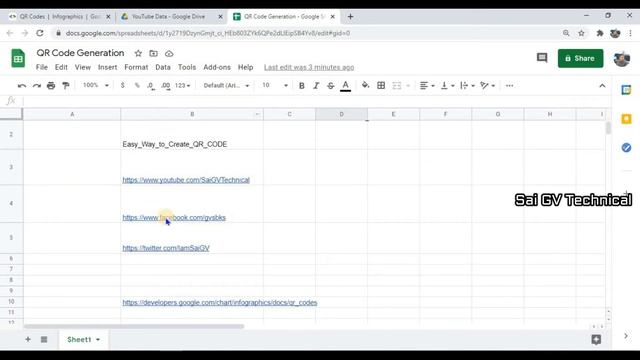Click the Last edit was 3 minutes ago link
Screen dimensions: 640x360
point(309,67)
